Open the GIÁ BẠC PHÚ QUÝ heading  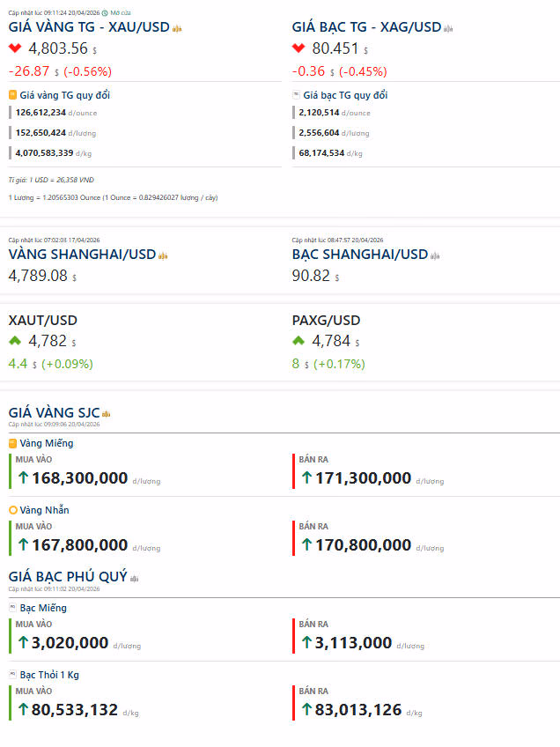(67, 577)
